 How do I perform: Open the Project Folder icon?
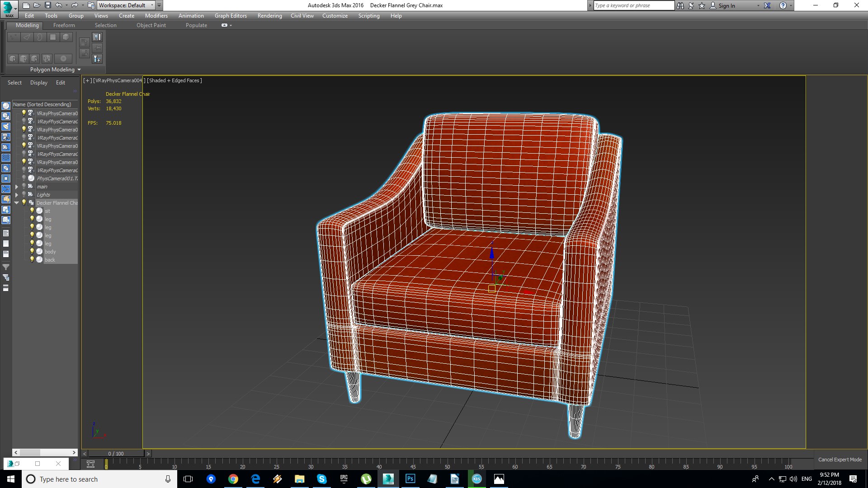point(91,5)
